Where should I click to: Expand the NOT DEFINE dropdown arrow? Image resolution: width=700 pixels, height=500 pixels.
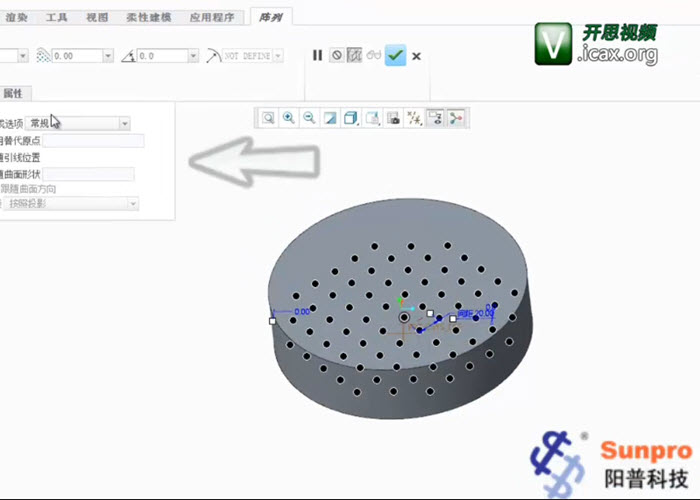[x=278, y=56]
